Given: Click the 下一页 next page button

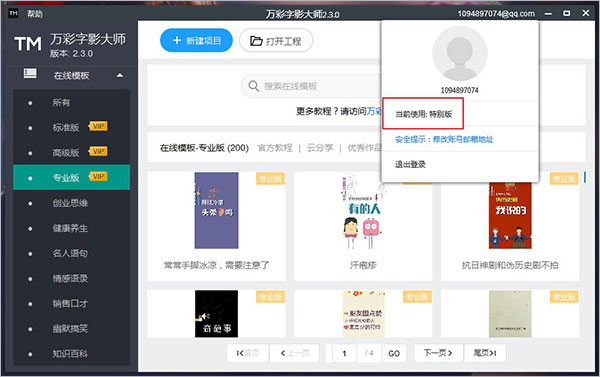Looking at the screenshot, I should 439,353.
